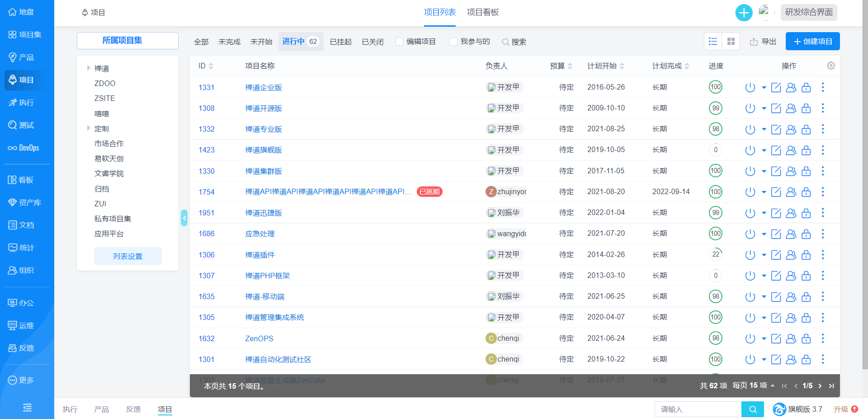Screen dimensions: 868x419
Task: Filter projects by 全部
Action: pos(201,42)
